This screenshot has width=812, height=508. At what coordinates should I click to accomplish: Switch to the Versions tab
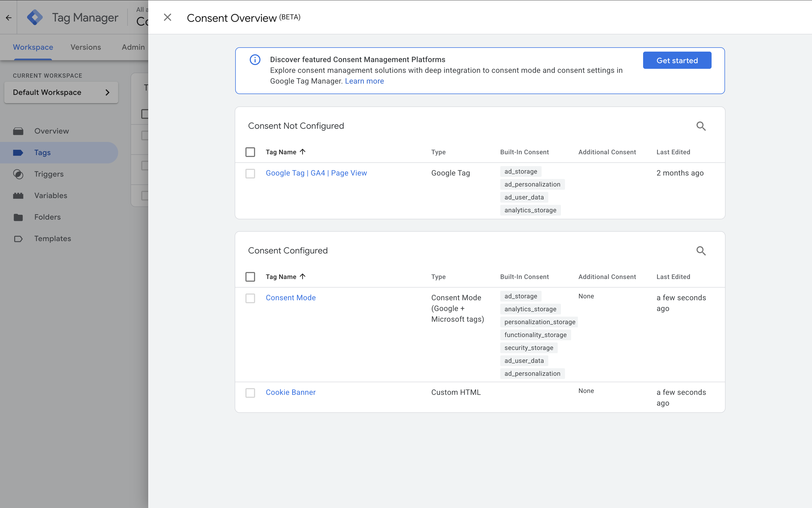[x=86, y=47]
